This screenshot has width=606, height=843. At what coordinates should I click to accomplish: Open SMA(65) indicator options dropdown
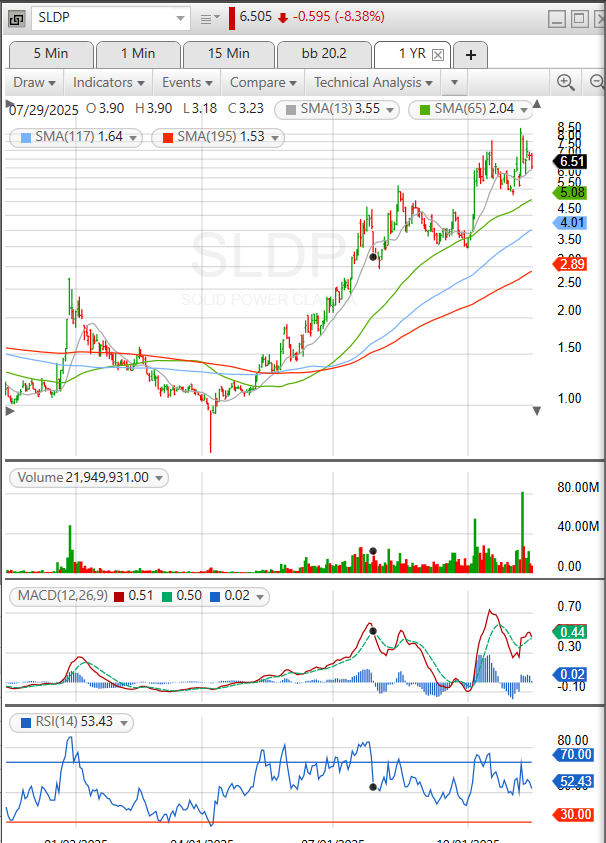click(524, 110)
